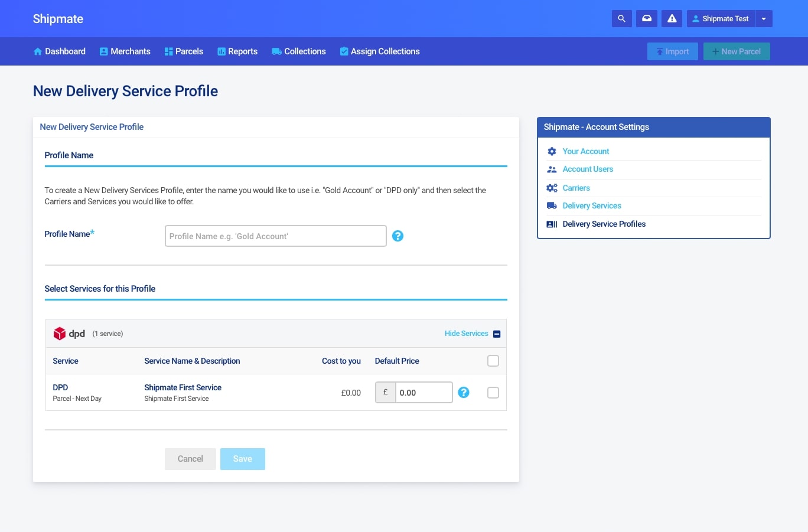Click the £0.00 cost to you value
Viewport: 808px width, 532px height.
click(351, 393)
